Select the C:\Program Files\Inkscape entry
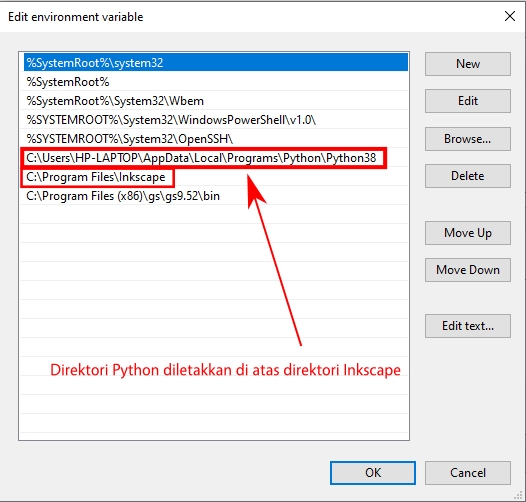Image resolution: width=526 pixels, height=502 pixels. pos(216,177)
